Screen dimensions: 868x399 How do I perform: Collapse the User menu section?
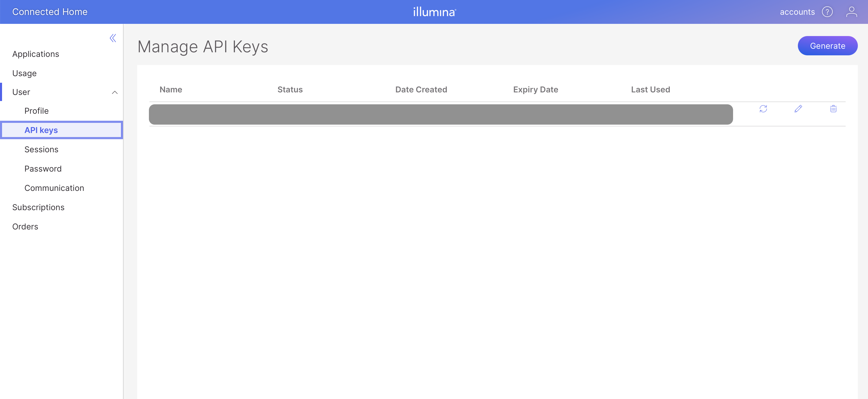tap(115, 92)
